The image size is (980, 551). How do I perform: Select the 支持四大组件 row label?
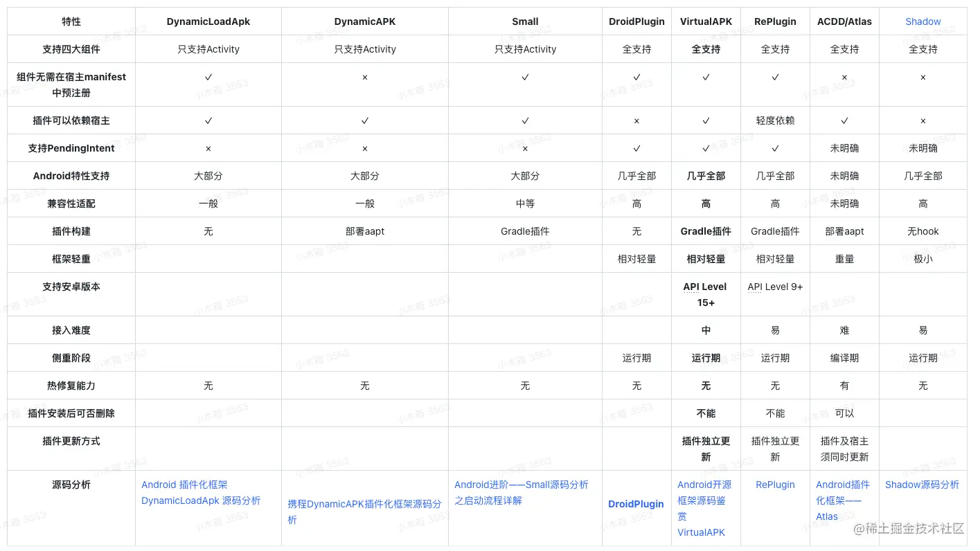[x=71, y=49]
